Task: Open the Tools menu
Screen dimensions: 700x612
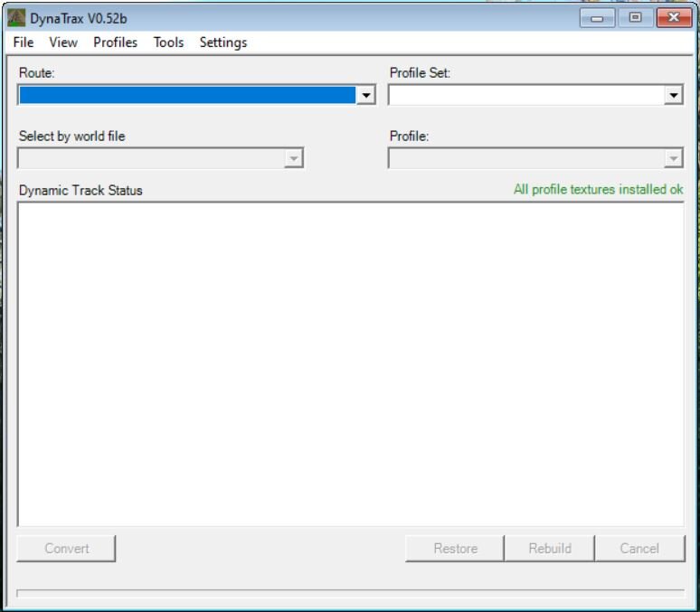Action: [x=168, y=42]
